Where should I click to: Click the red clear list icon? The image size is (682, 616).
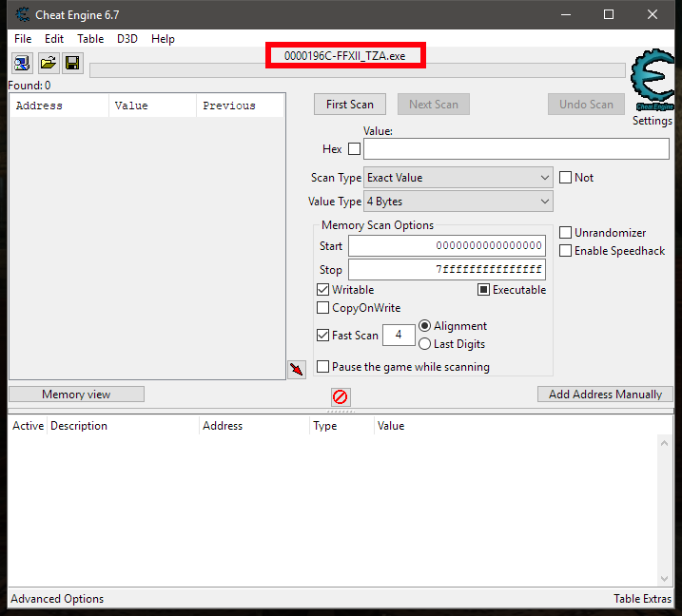tap(340, 397)
